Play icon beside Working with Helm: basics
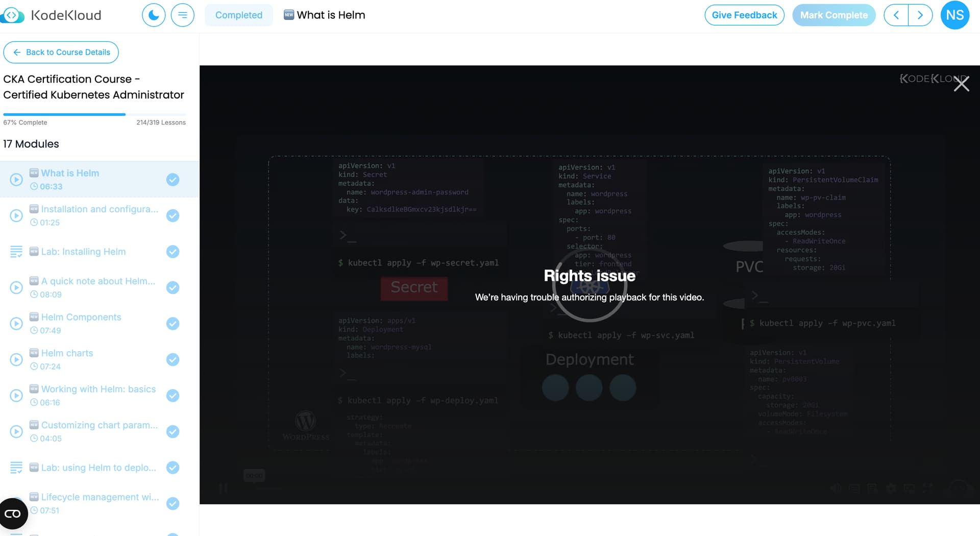This screenshot has width=980, height=536. (x=16, y=396)
